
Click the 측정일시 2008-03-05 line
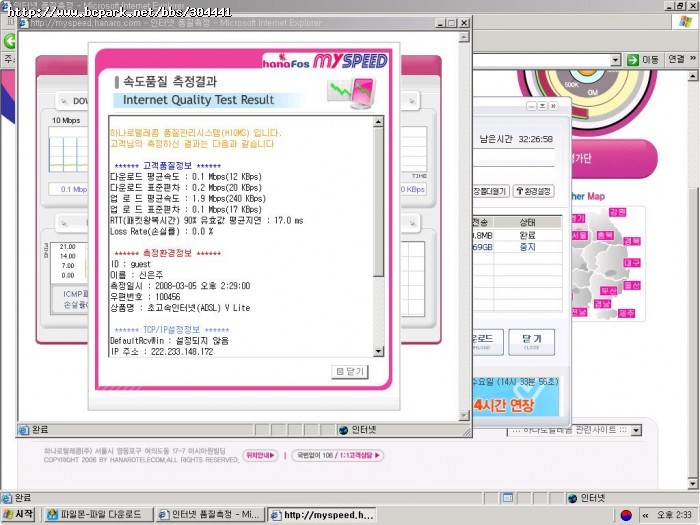[x=180, y=286]
